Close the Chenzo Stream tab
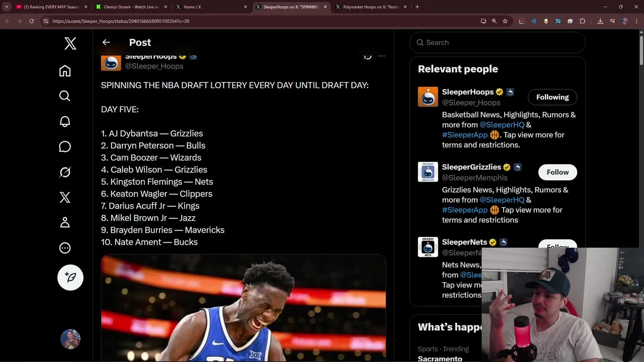 pyautogui.click(x=166, y=7)
